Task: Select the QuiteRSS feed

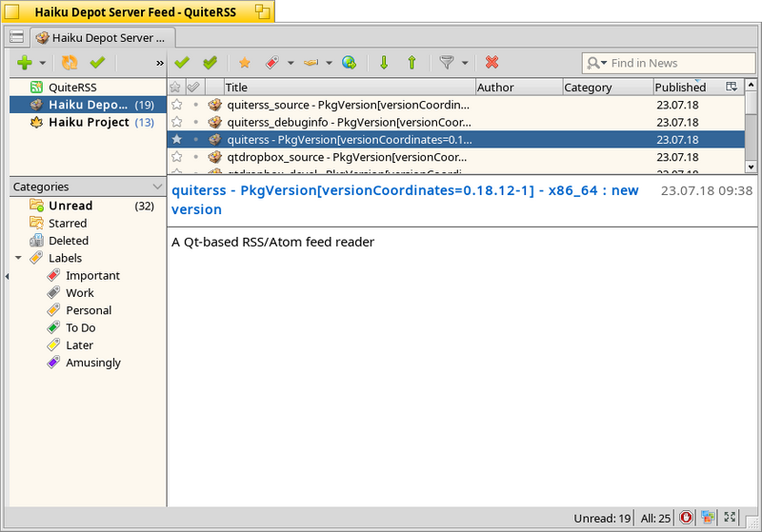Action: tap(88, 88)
